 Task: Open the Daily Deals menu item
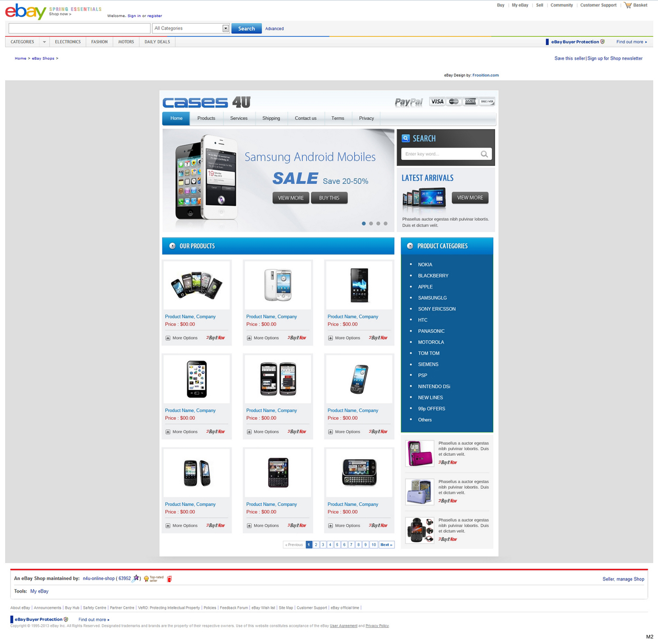pyautogui.click(x=157, y=42)
